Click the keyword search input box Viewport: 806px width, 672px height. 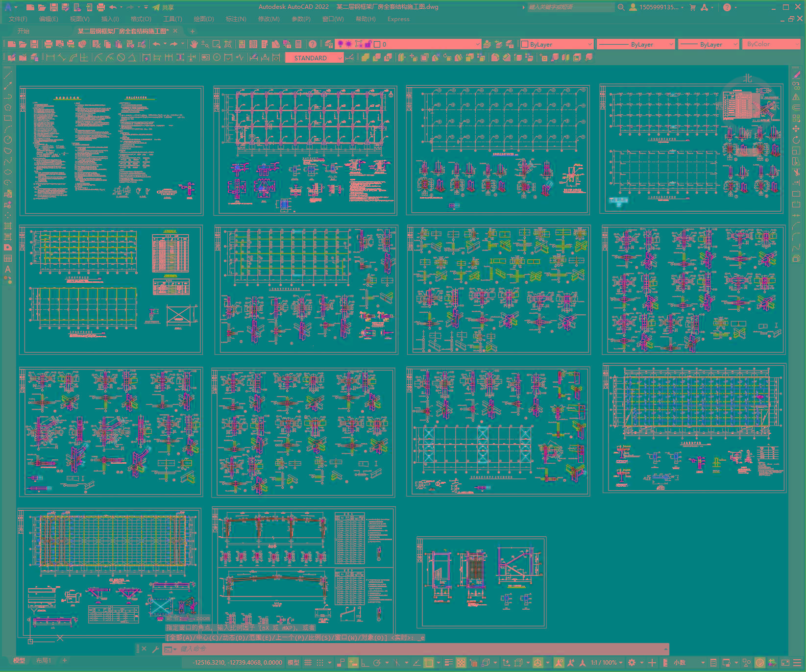click(x=571, y=7)
